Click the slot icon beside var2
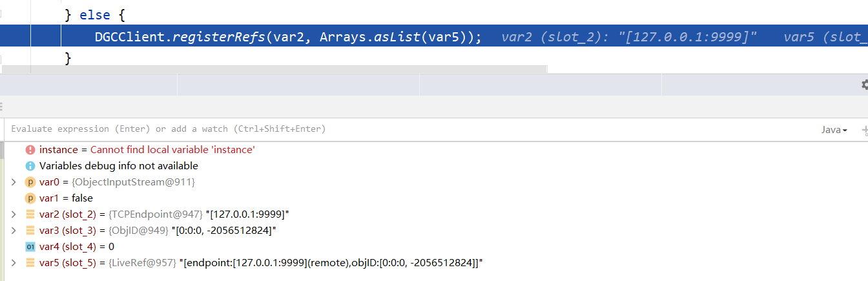 pos(30,214)
